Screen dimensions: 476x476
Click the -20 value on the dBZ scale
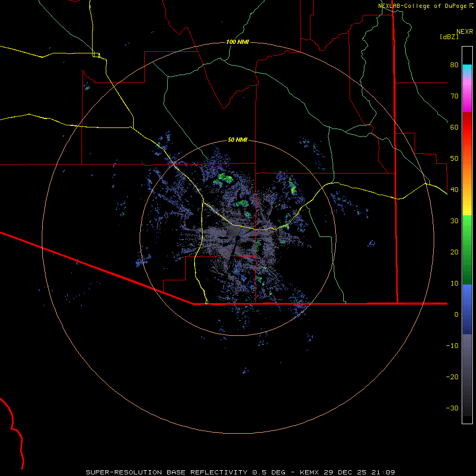(452, 377)
